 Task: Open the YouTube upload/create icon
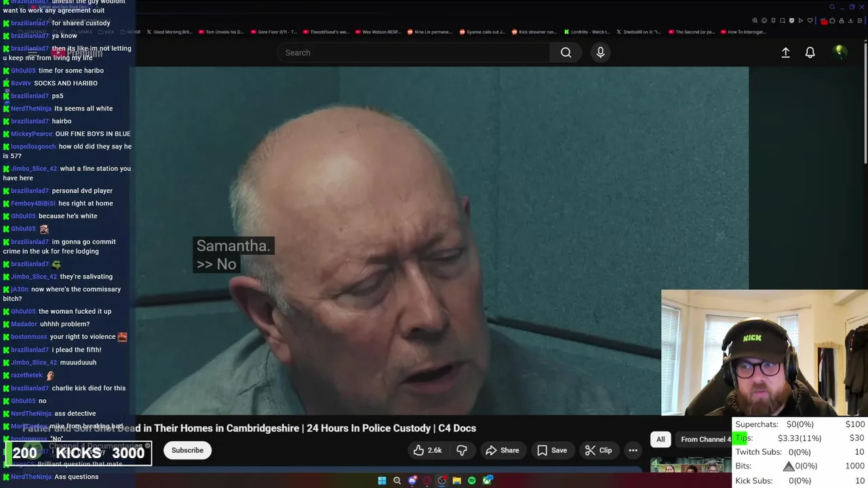pyautogui.click(x=785, y=52)
